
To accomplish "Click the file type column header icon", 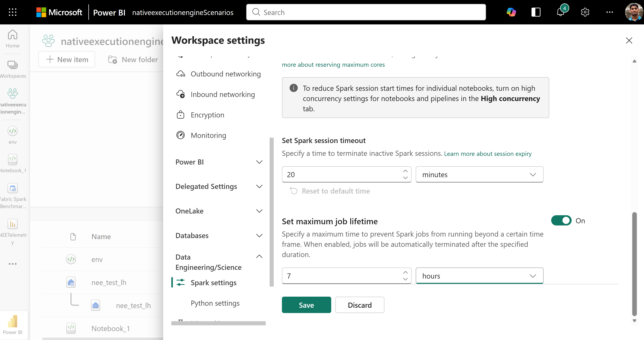I will click(x=73, y=237).
